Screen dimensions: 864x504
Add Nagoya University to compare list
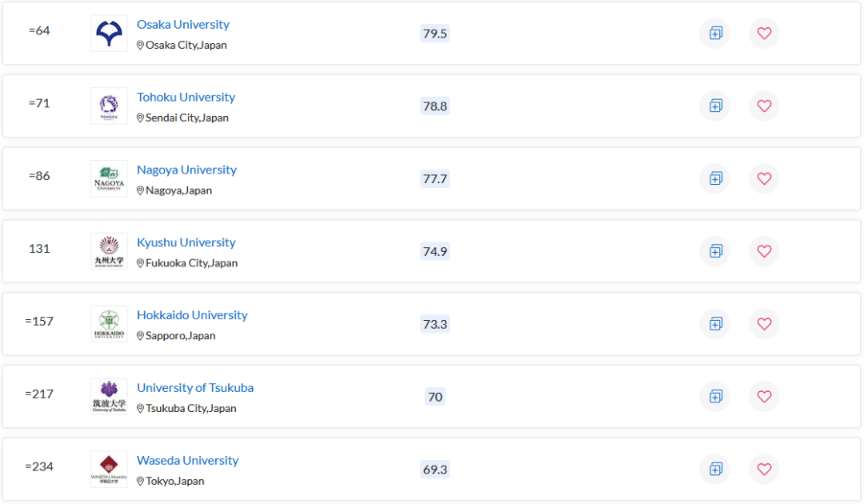(x=714, y=178)
